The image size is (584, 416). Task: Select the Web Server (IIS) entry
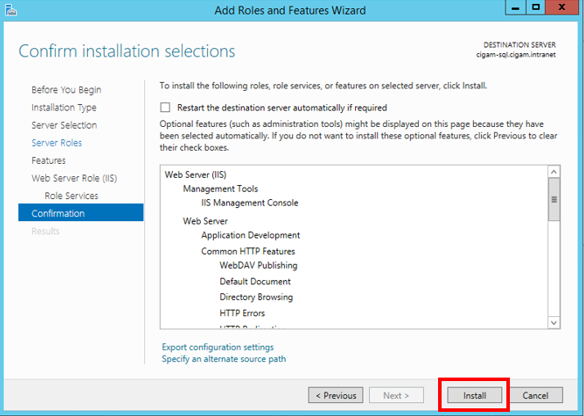coord(196,175)
